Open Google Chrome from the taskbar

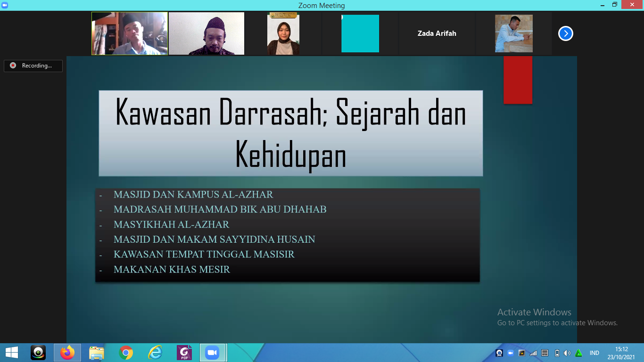tap(126, 353)
